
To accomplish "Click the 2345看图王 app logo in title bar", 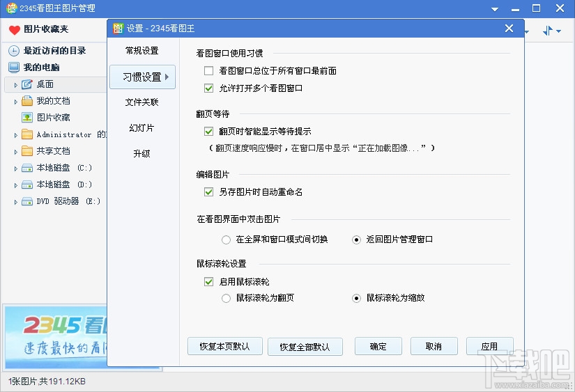I will (11, 8).
